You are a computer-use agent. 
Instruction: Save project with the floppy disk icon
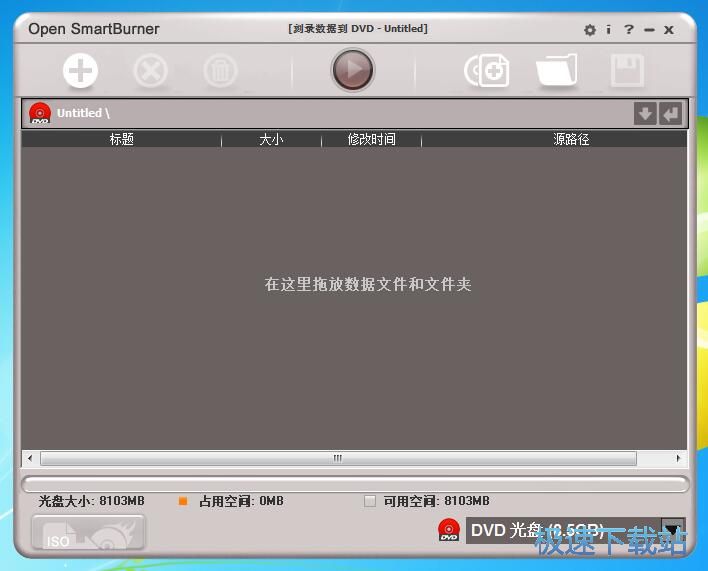point(627,70)
